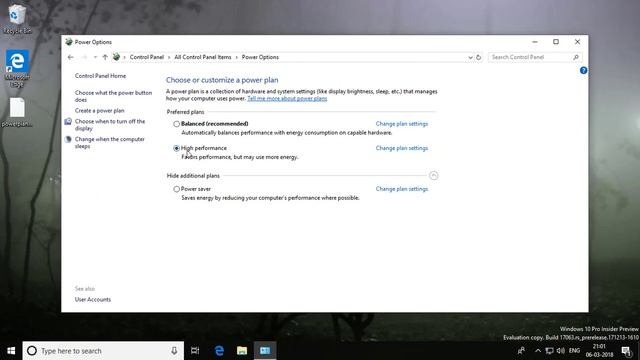Select the Microsoft Edge desktop shortcut
This screenshot has width=640, height=360.
tap(17, 68)
